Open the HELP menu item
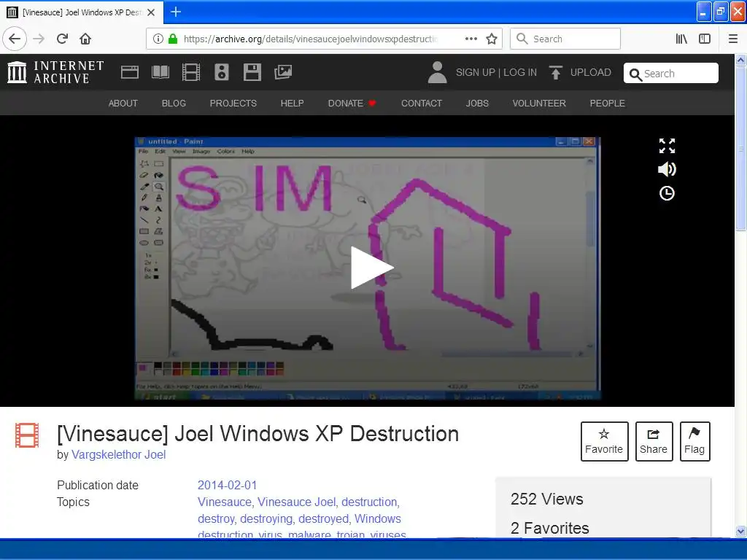Screen dimensions: 747x560 click(292, 104)
